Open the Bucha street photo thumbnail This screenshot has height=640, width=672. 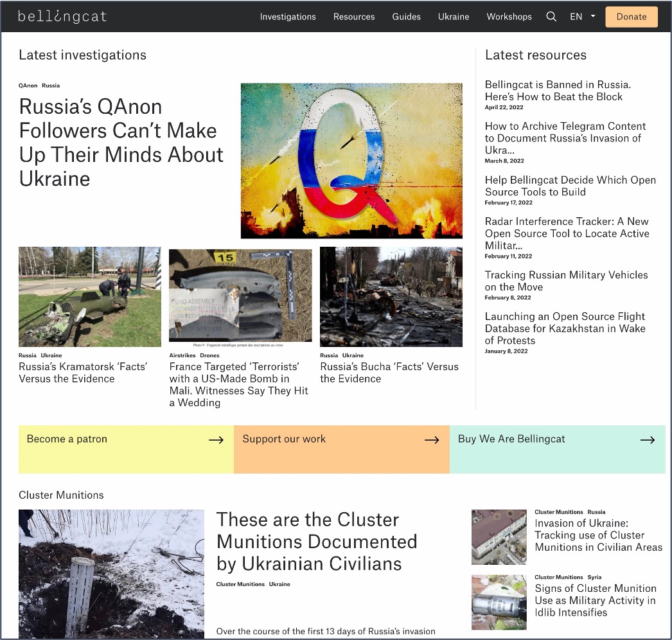[391, 297]
